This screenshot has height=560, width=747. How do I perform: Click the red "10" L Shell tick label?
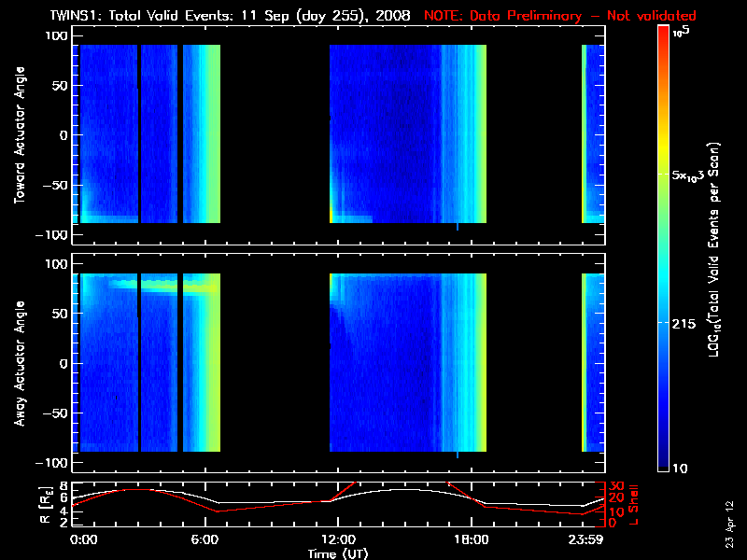pyautogui.click(x=616, y=511)
